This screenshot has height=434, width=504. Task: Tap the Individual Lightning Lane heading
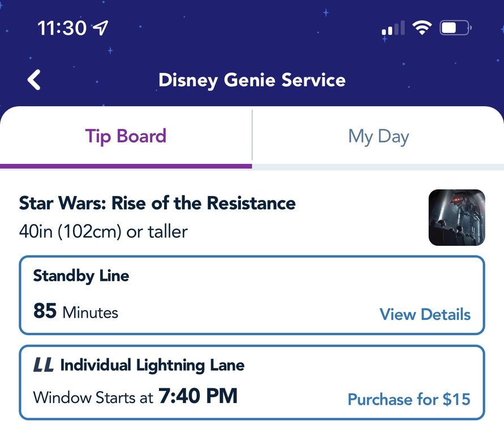(x=152, y=365)
